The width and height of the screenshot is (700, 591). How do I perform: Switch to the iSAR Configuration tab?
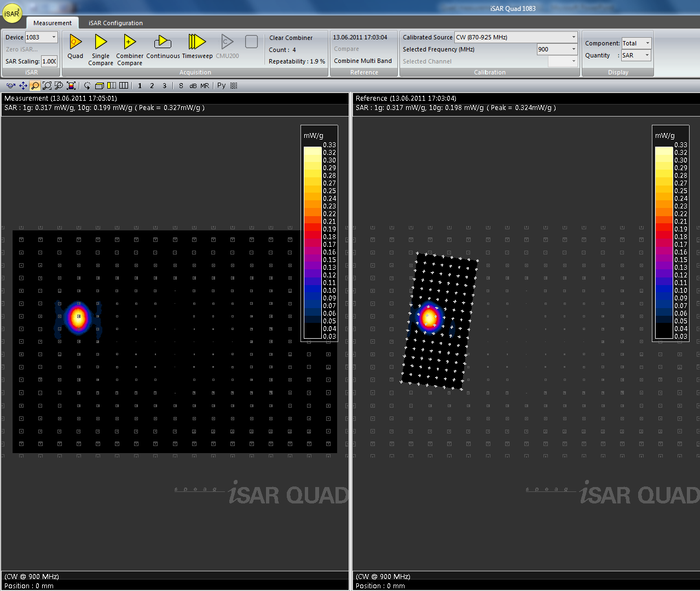click(x=115, y=23)
